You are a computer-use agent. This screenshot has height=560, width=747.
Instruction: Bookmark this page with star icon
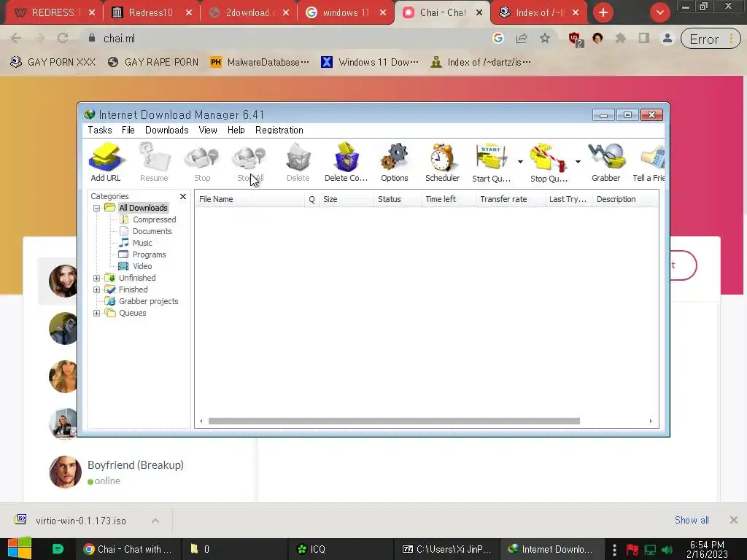(x=545, y=39)
